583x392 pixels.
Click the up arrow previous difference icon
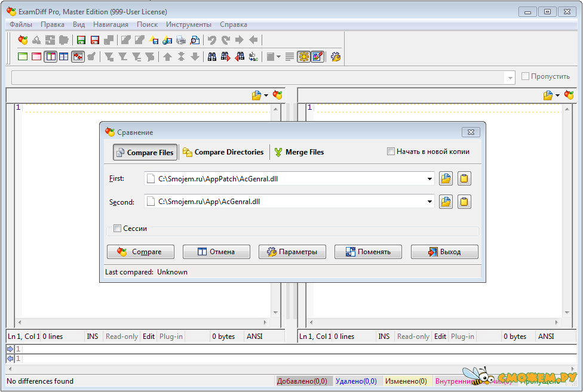pos(167,57)
